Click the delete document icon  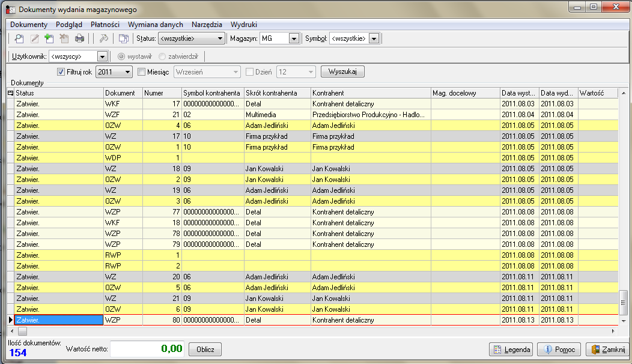pos(64,38)
